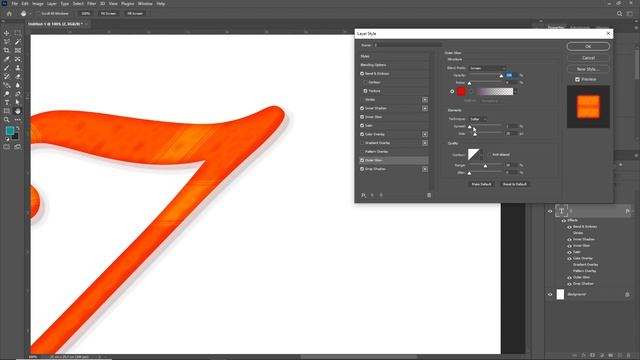Select the Crop tool
The width and height of the screenshot is (640, 360).
(7, 51)
